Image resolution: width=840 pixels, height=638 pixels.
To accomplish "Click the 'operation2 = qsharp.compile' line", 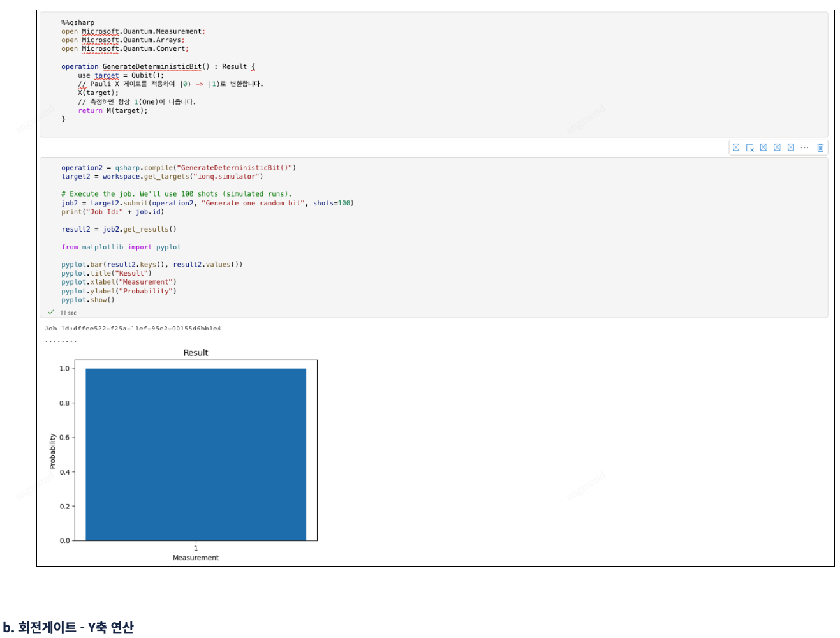I will 179,168.
